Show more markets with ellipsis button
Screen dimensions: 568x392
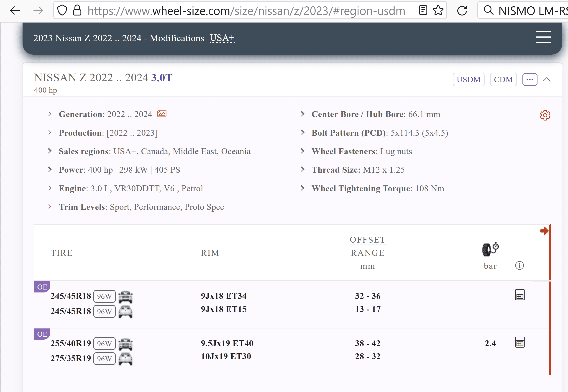[530, 79]
